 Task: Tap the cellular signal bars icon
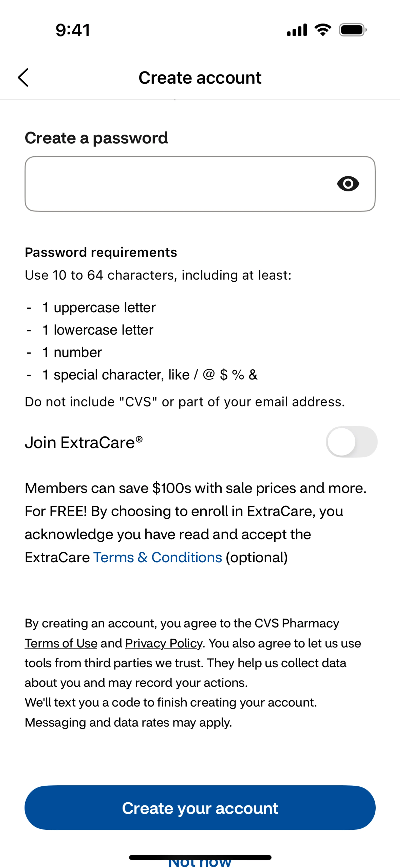(297, 30)
